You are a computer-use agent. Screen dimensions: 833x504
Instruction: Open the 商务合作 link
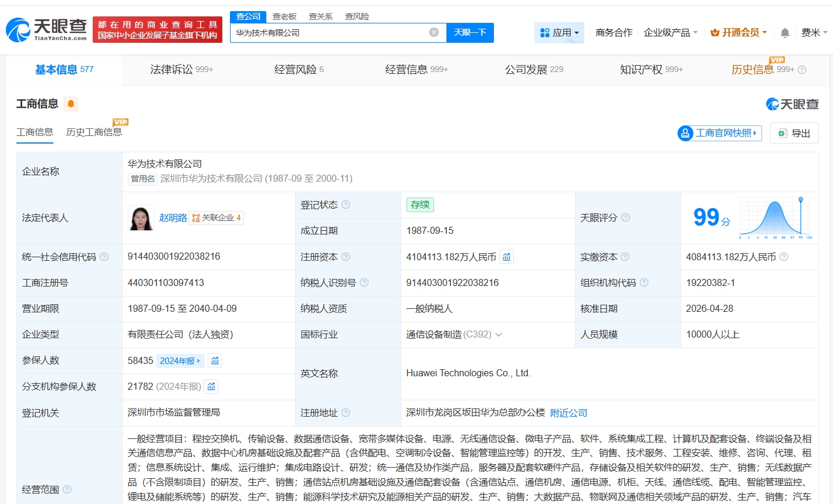tap(614, 33)
